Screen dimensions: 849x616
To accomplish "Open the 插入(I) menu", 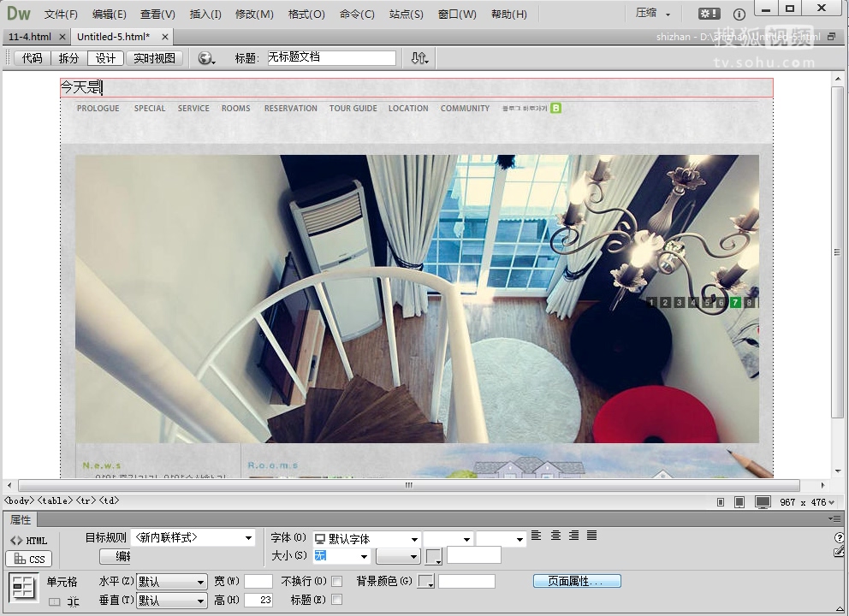I will click(205, 14).
